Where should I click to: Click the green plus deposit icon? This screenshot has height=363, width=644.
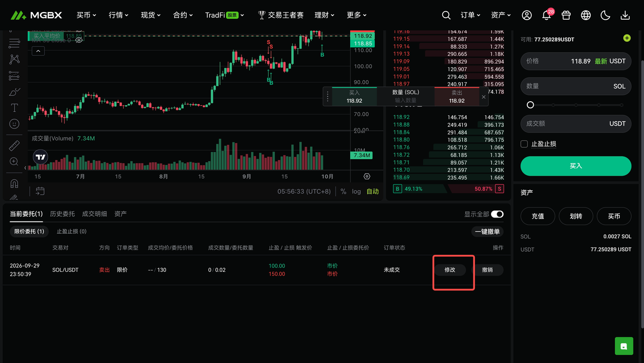[x=626, y=38]
